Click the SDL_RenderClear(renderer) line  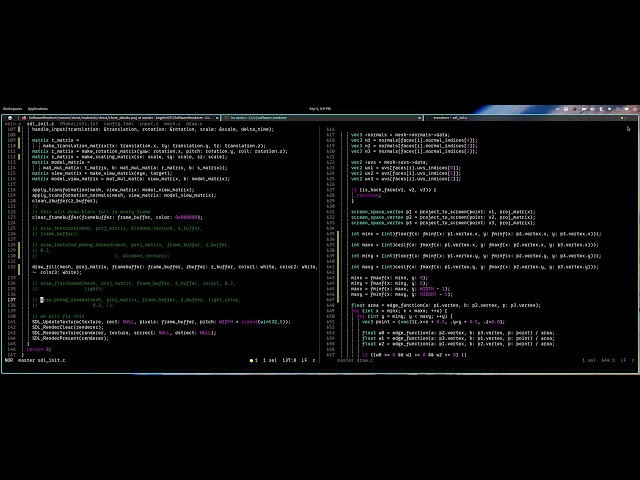[x=68, y=327]
